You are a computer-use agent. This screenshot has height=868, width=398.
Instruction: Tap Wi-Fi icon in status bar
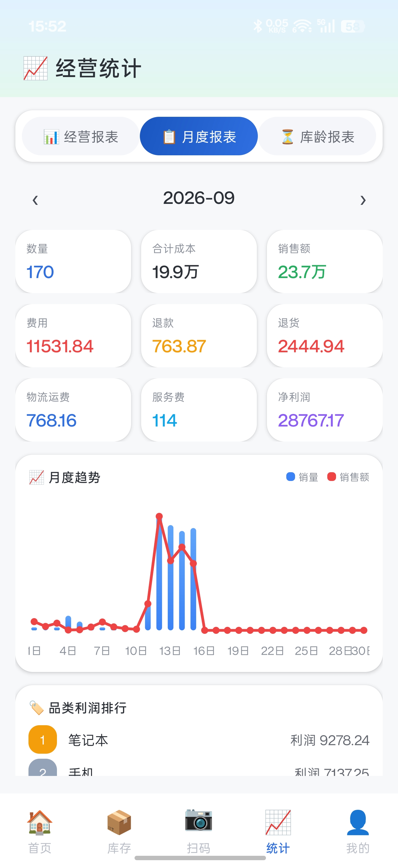(302, 26)
